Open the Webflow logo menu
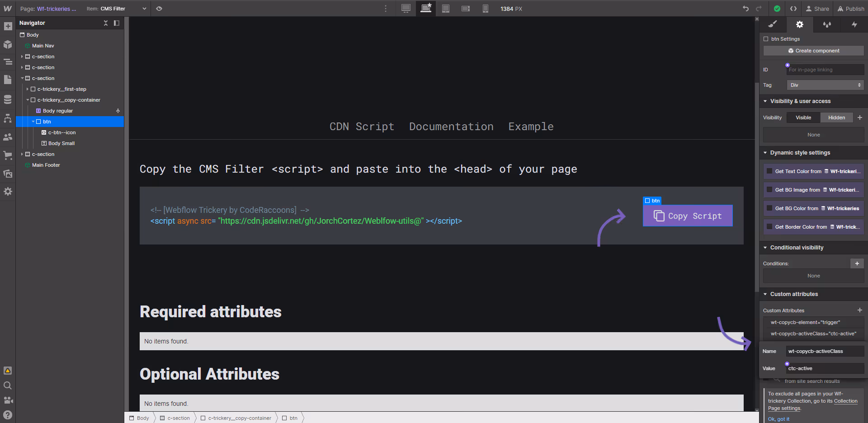 [8, 9]
